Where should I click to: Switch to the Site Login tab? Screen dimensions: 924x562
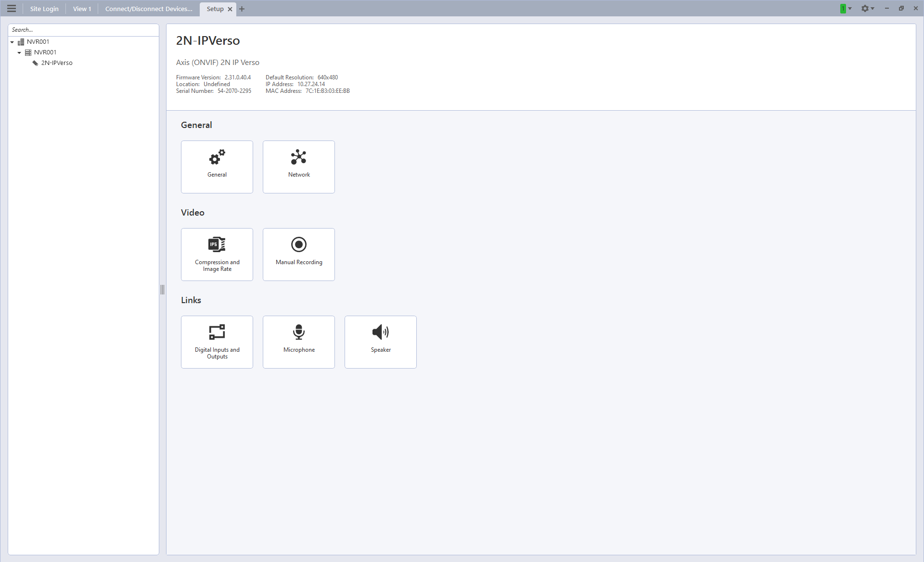coord(44,9)
